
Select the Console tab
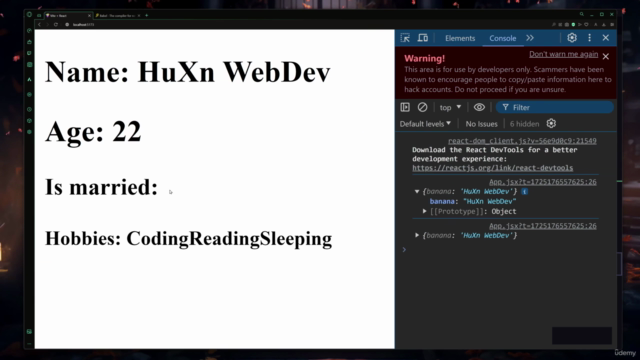point(502,38)
